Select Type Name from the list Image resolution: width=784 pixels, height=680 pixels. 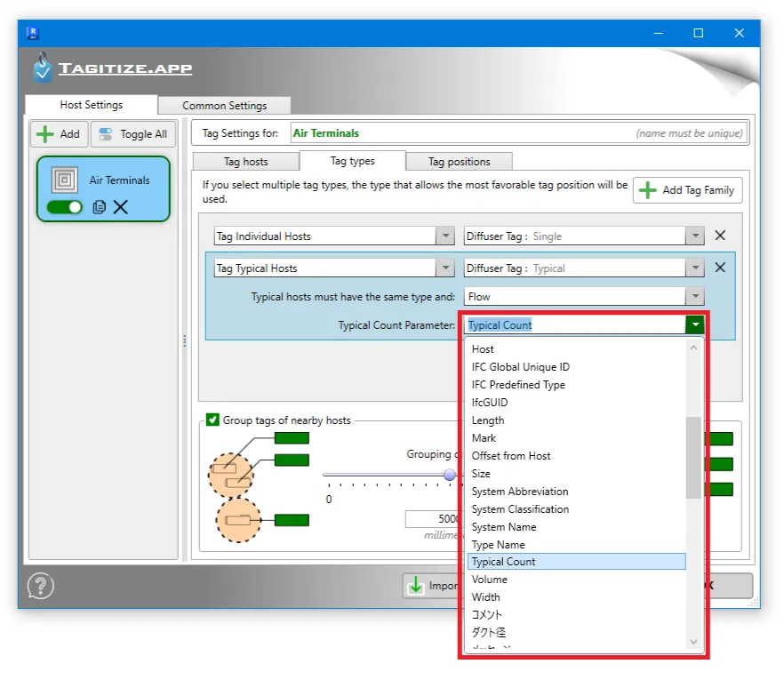click(498, 544)
